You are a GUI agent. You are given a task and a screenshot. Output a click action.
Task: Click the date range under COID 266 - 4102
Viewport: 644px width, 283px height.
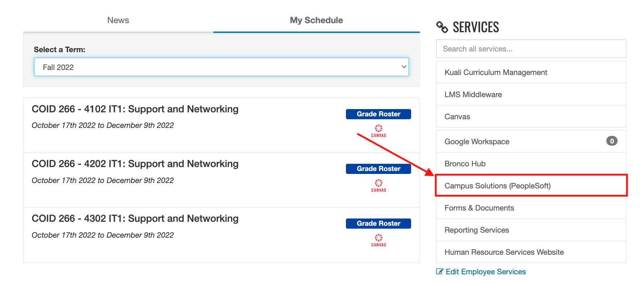(103, 125)
